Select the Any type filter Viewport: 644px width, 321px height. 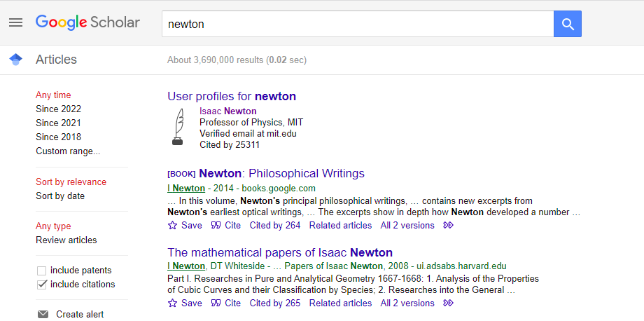[53, 226]
